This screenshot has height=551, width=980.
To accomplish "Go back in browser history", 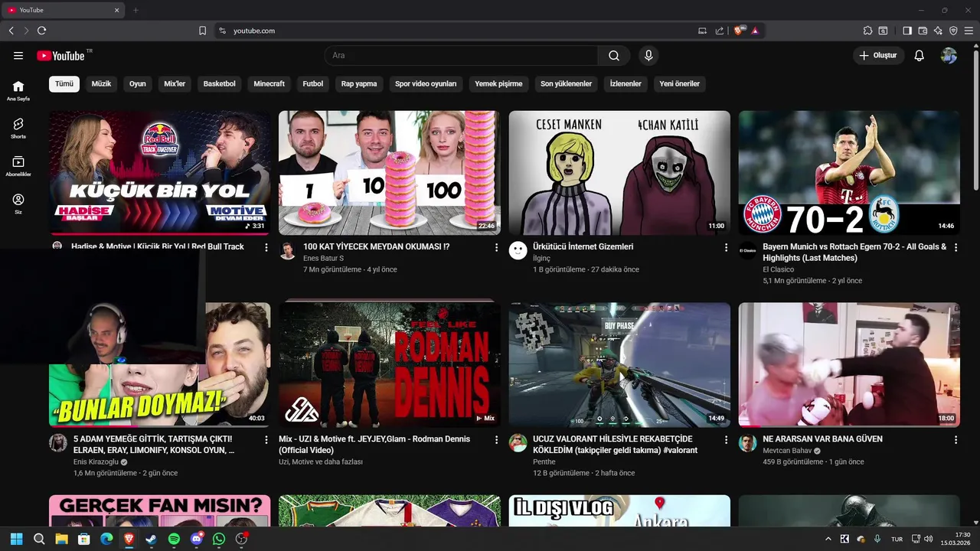I will (x=11, y=31).
